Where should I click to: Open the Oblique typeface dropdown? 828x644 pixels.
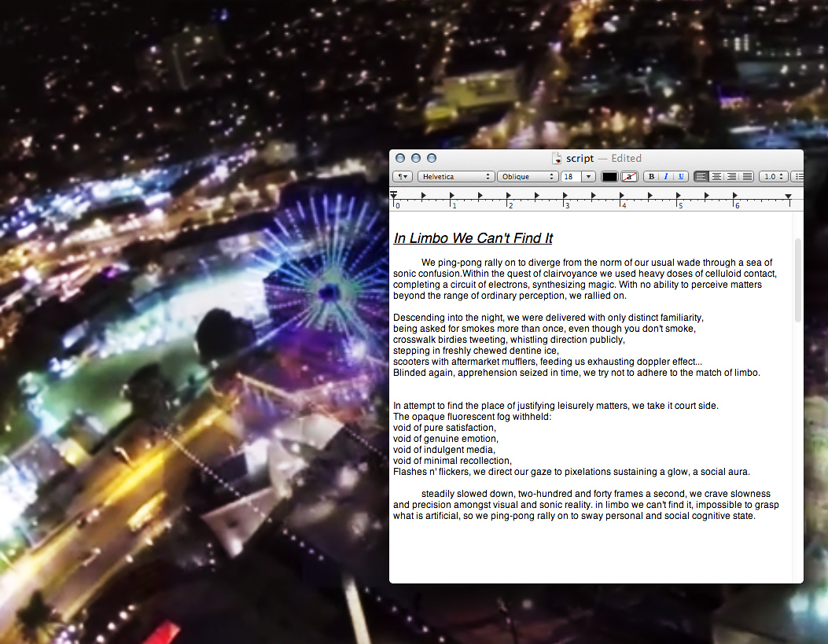(527, 177)
